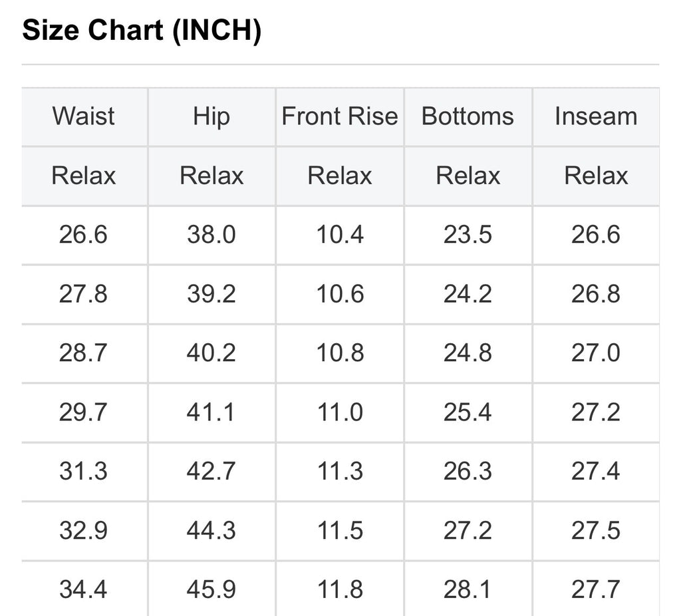Click the 27.8 waist value cell
This screenshot has width=681, height=616.
point(84,294)
